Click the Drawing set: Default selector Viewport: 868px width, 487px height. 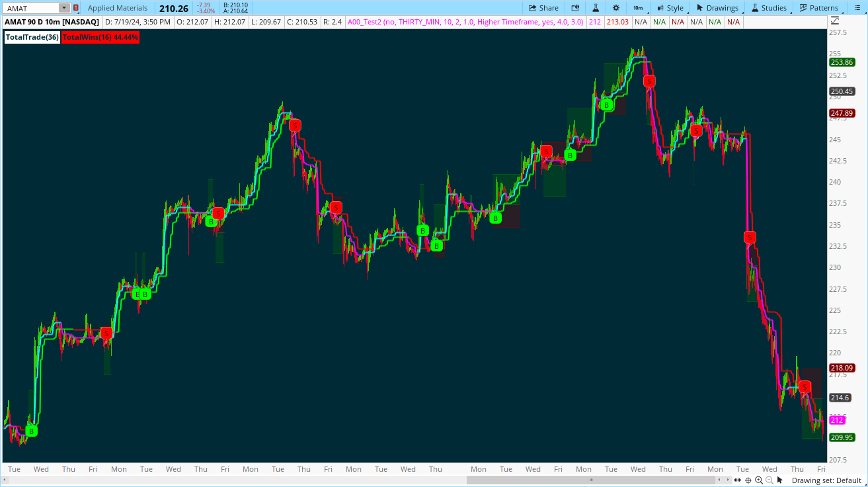tap(826, 480)
